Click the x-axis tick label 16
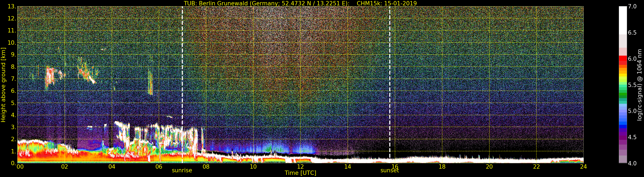This screenshot has width=644, height=177. [395, 166]
